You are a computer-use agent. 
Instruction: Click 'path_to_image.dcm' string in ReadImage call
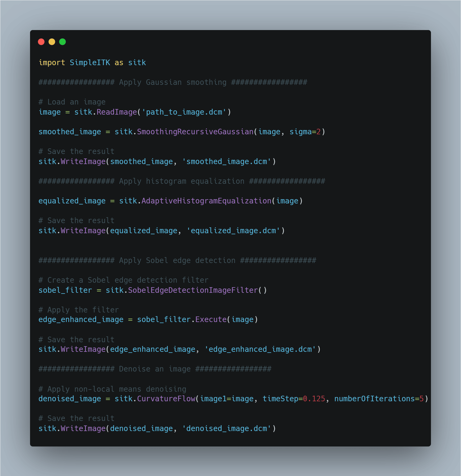point(184,112)
